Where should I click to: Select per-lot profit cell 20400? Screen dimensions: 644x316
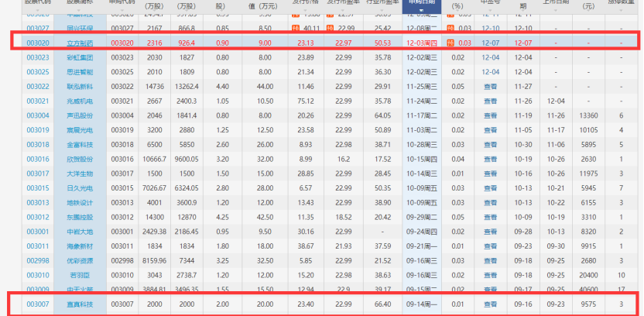coord(587,275)
